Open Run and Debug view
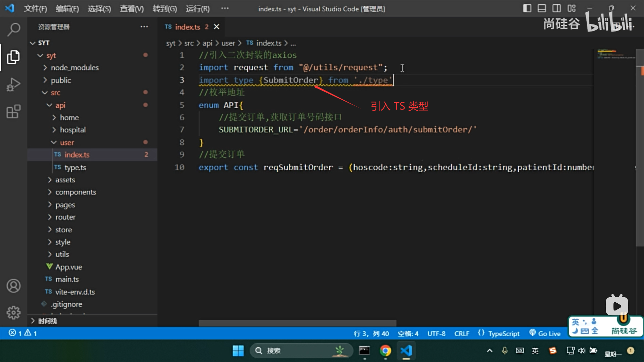The height and width of the screenshot is (362, 644). pyautogui.click(x=13, y=84)
